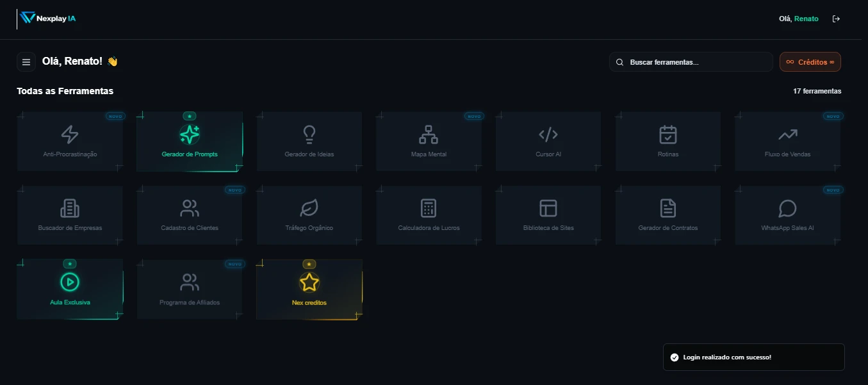Toggle the hamburger sidebar menu
This screenshot has width=868, height=385.
click(26, 62)
